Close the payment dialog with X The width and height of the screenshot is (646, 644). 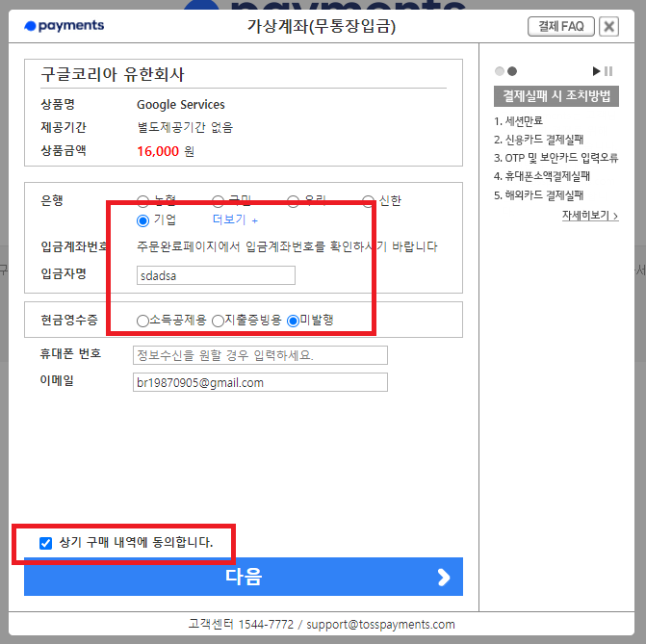tap(608, 26)
